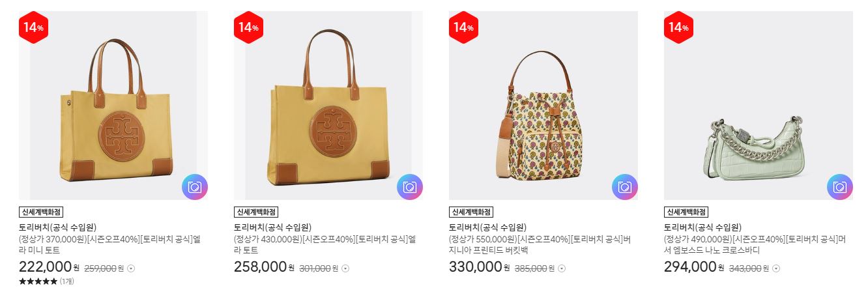The width and height of the screenshot is (868, 301).
Task: Open floral bucket bag product image
Action: 543,106
